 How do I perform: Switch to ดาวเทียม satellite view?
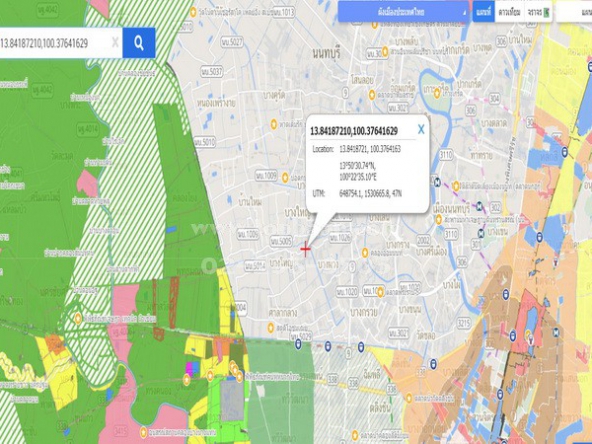(509, 12)
